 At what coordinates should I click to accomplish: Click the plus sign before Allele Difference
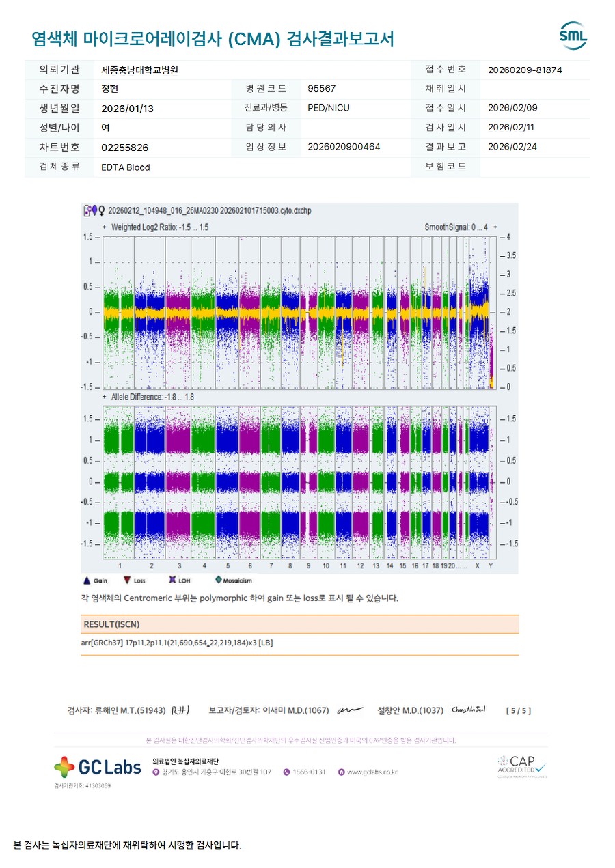[104, 397]
